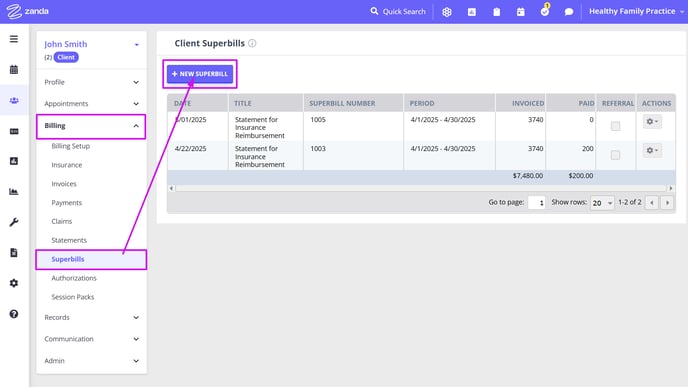Open actions gear for superbill 1005
Screen dimensions: 688x387
coord(652,122)
